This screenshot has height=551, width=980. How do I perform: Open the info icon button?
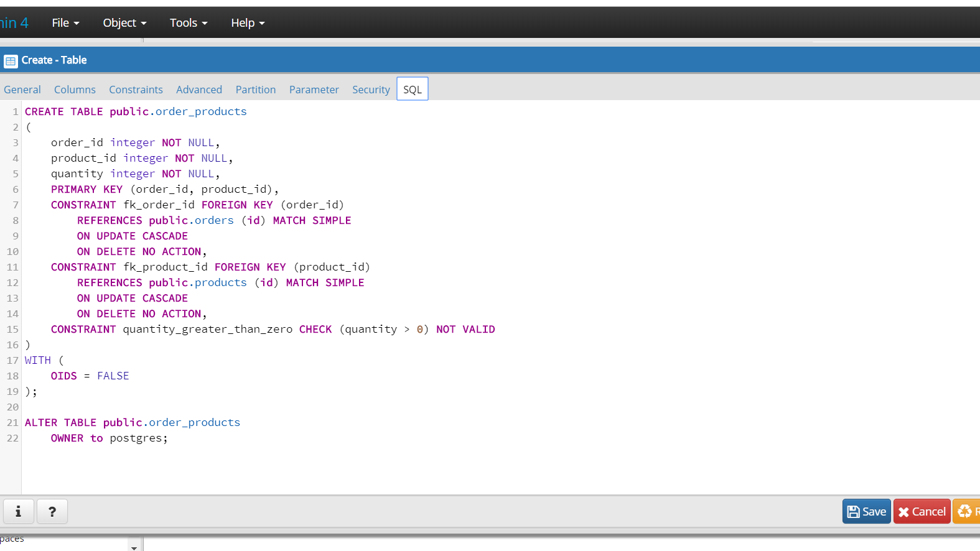point(19,511)
